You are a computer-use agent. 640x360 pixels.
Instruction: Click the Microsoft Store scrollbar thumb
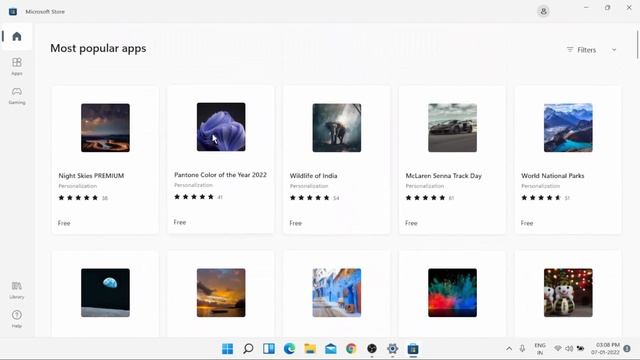[637, 44]
